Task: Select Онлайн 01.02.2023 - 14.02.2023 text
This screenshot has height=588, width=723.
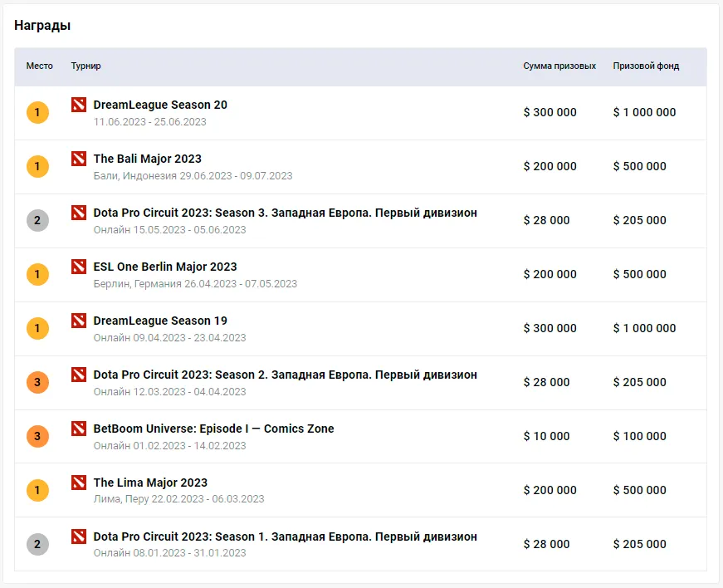Action: [x=169, y=446]
